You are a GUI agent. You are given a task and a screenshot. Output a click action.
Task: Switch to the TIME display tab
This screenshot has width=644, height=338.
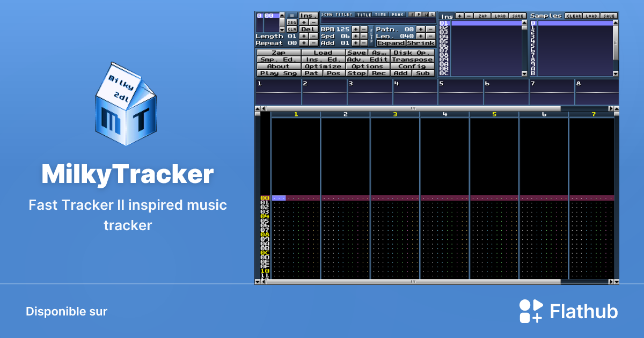(x=379, y=14)
